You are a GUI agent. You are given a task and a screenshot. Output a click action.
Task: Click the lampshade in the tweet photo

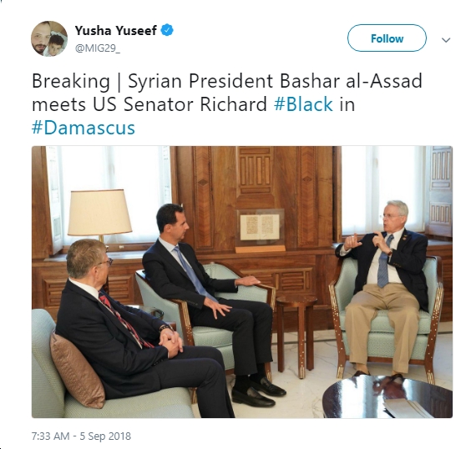point(99,212)
